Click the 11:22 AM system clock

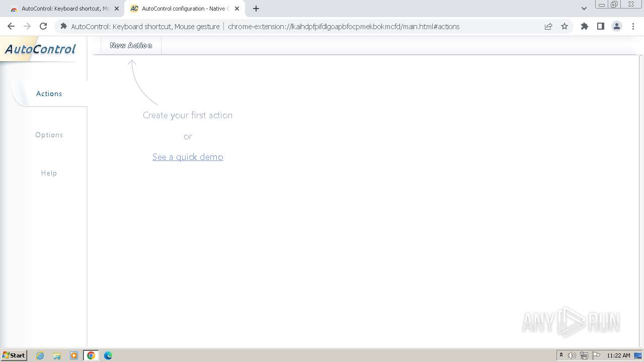click(x=618, y=355)
